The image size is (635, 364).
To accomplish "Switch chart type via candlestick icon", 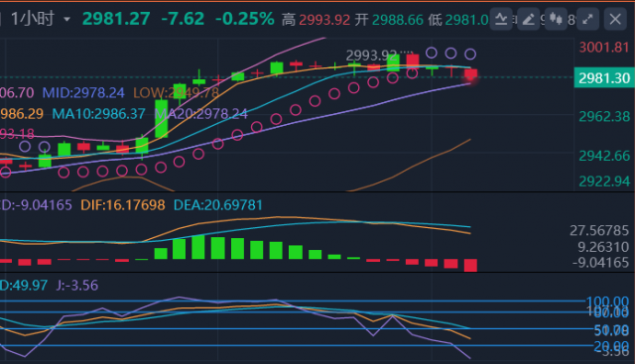I will [x=556, y=19].
